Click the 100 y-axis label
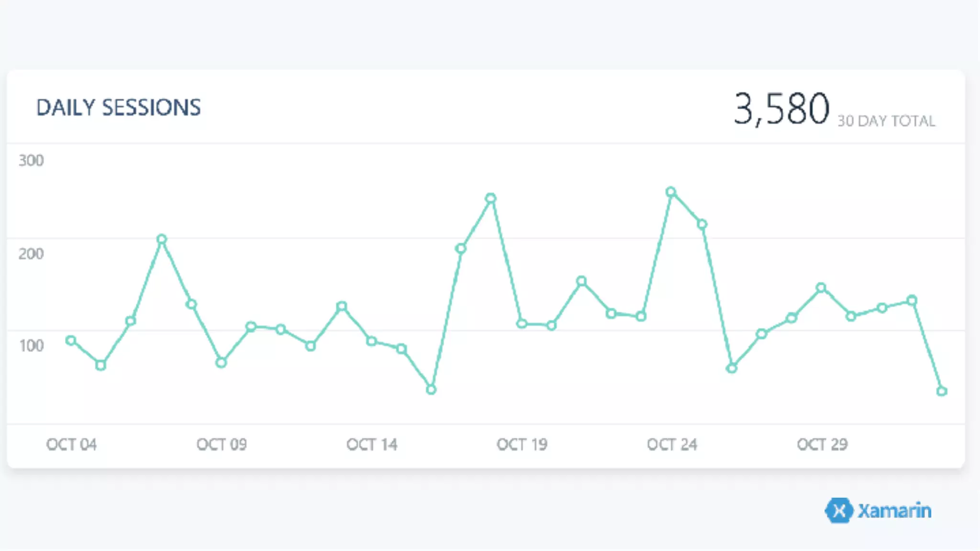 31,345
